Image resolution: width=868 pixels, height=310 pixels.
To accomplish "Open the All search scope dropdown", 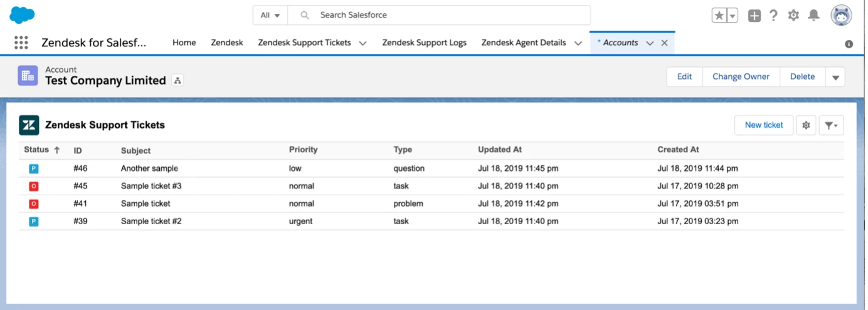I will 270,15.
